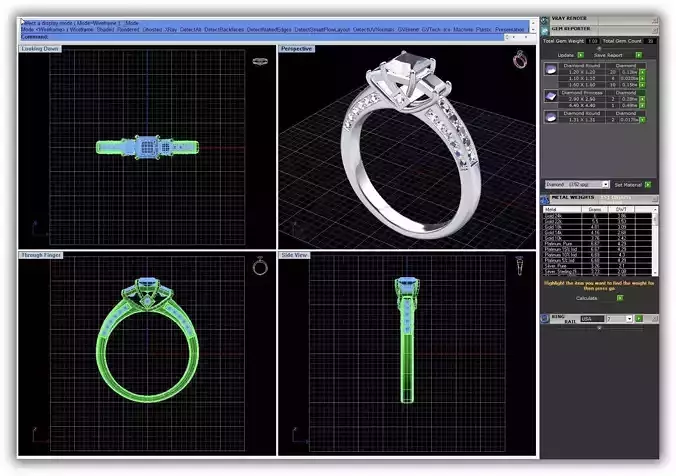The image size is (676, 476).
Task: Click green arrow for 1.60 x 1.60 row
Action: point(642,85)
